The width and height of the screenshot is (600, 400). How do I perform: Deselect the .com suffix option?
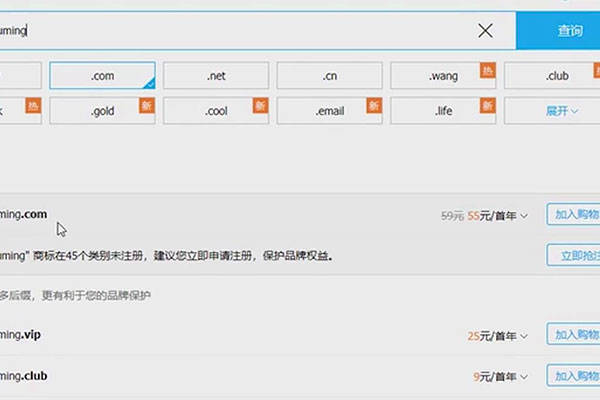(x=102, y=75)
